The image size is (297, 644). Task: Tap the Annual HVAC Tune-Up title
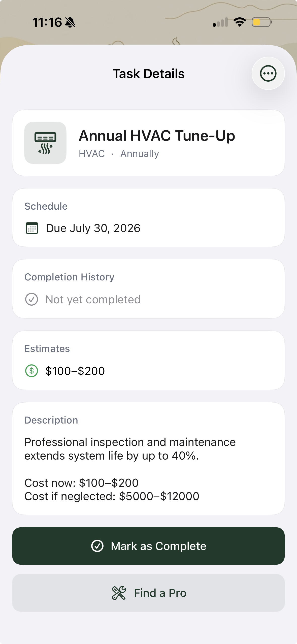(157, 136)
